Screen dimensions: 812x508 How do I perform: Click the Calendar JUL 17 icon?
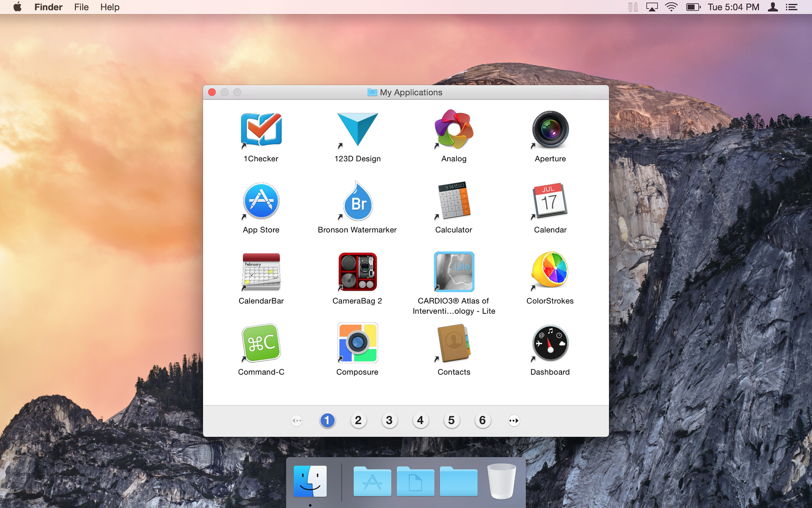click(x=550, y=200)
